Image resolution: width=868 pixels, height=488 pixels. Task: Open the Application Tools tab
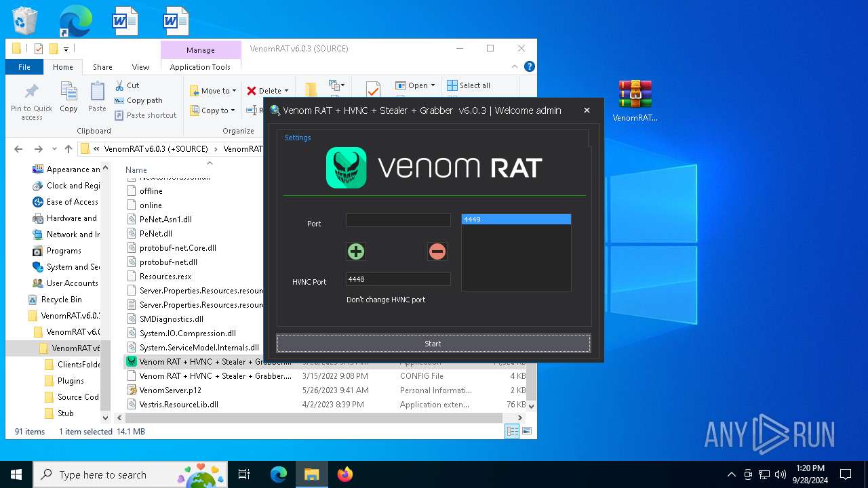pyautogui.click(x=200, y=67)
